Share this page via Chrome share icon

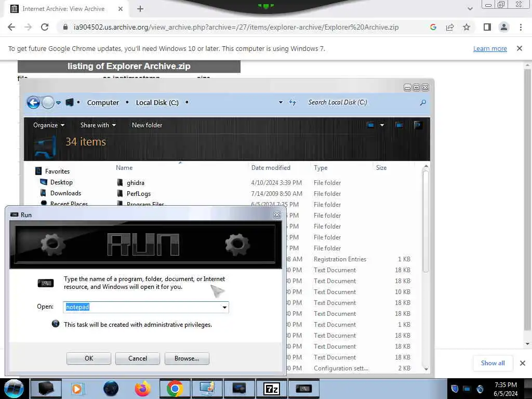pyautogui.click(x=450, y=27)
